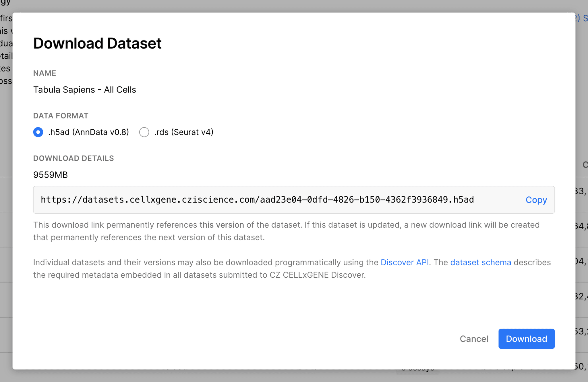Click the DATA FORMAT section heading
Screen dimensions: 588x382
click(61, 116)
